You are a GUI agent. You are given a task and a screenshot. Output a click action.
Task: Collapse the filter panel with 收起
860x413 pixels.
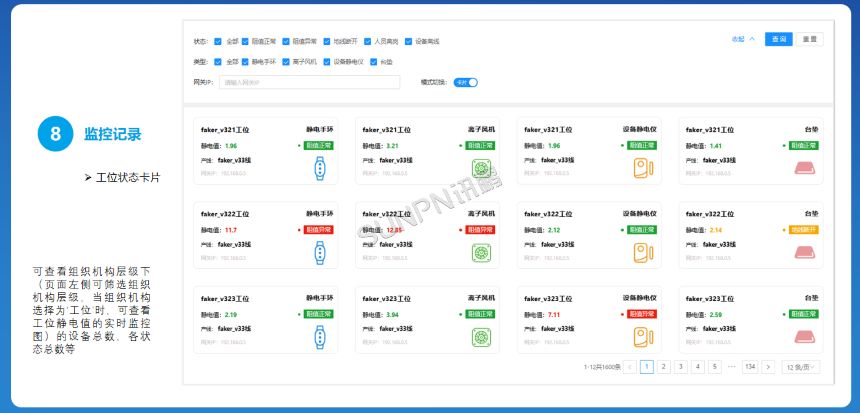(x=743, y=39)
